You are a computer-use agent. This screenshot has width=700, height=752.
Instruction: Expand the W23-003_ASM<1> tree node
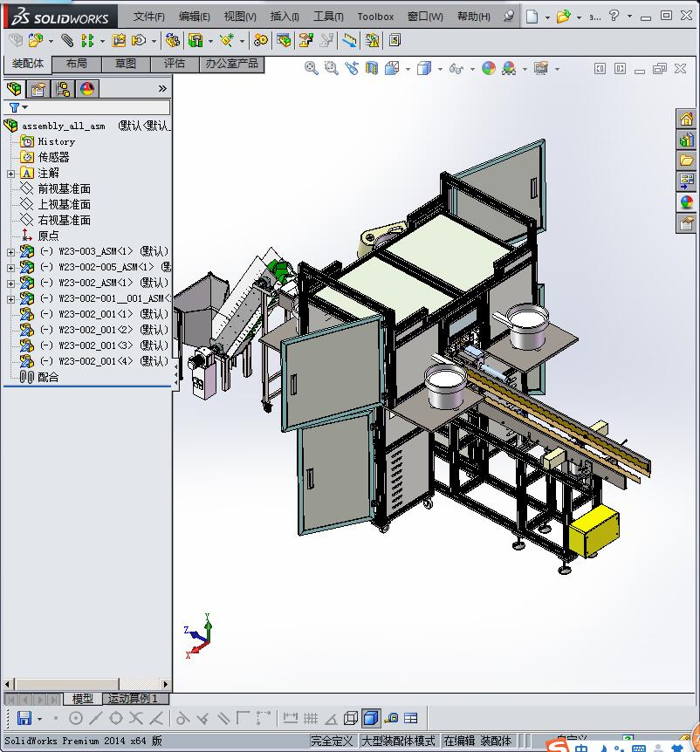point(10,252)
